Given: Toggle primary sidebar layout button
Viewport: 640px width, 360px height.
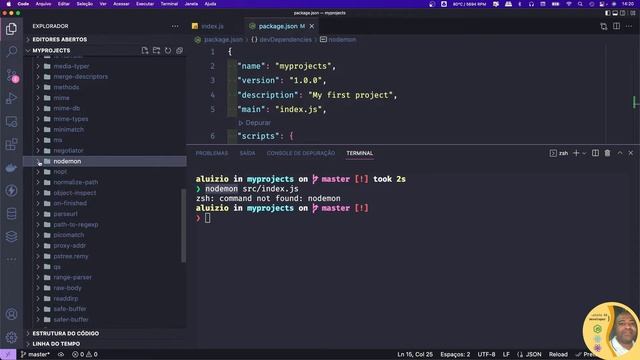Looking at the screenshot, I should coord(608,13).
